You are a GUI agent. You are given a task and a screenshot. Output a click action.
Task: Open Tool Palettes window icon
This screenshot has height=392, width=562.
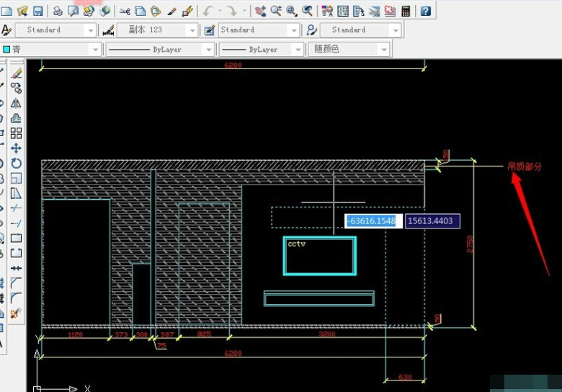358,11
